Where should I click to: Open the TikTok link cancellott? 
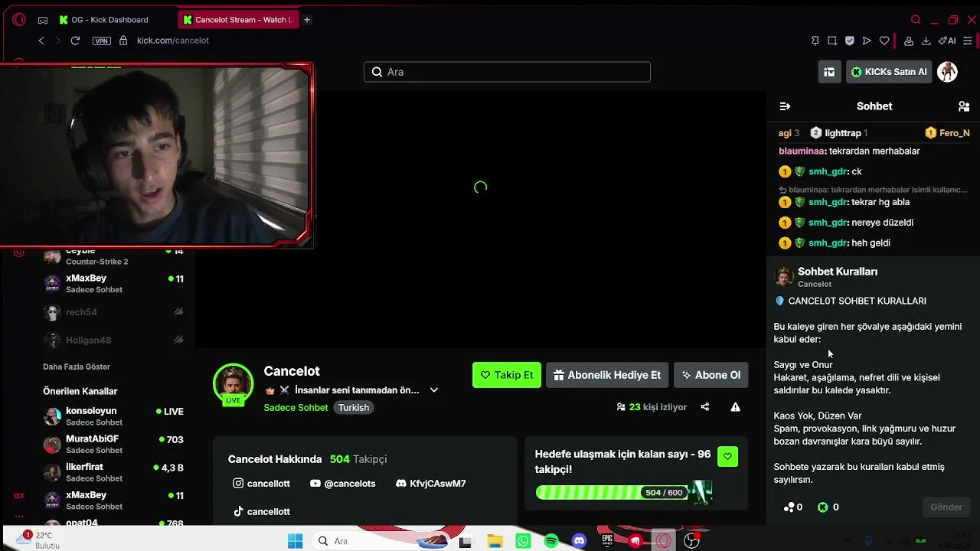click(x=262, y=512)
